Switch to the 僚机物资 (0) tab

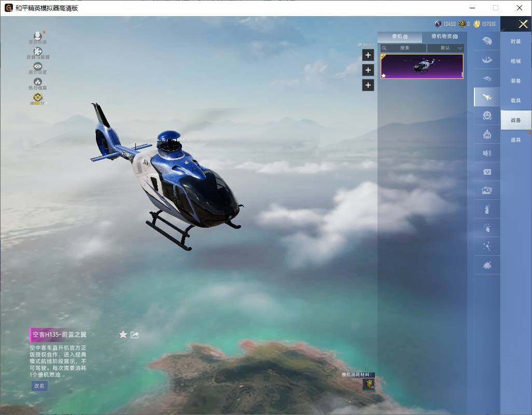click(x=444, y=36)
